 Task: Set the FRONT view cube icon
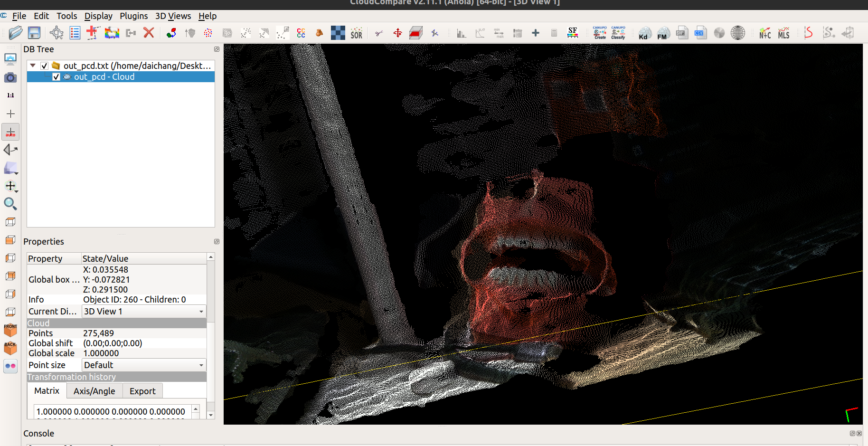[x=10, y=330]
